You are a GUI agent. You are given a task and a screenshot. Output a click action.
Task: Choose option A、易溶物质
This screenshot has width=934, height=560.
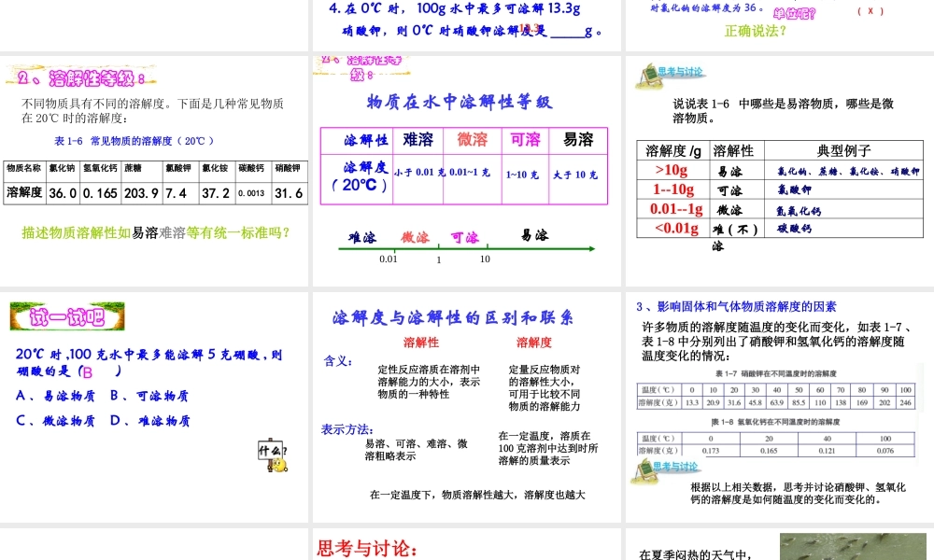point(55,396)
